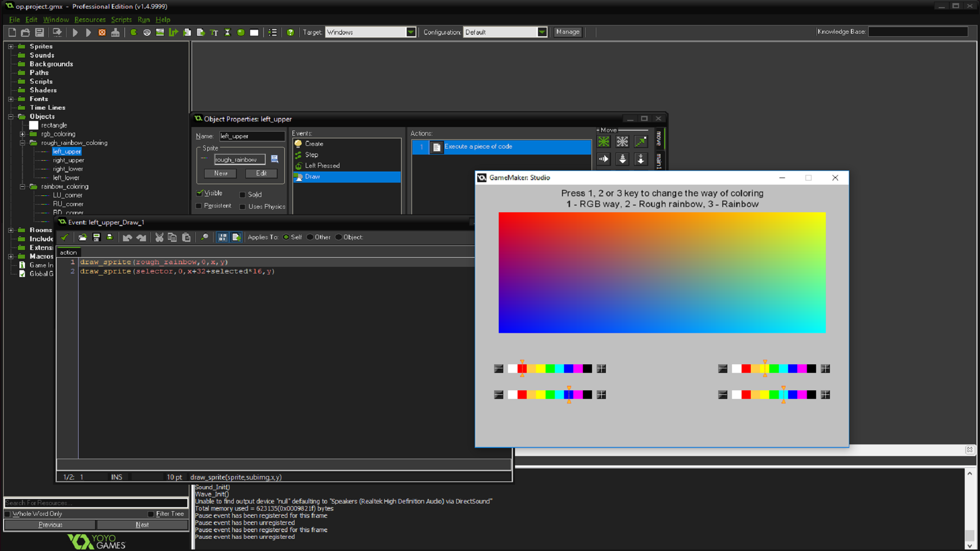Click the blue swatch in bottom-left color strip
The image size is (980, 551).
click(569, 394)
